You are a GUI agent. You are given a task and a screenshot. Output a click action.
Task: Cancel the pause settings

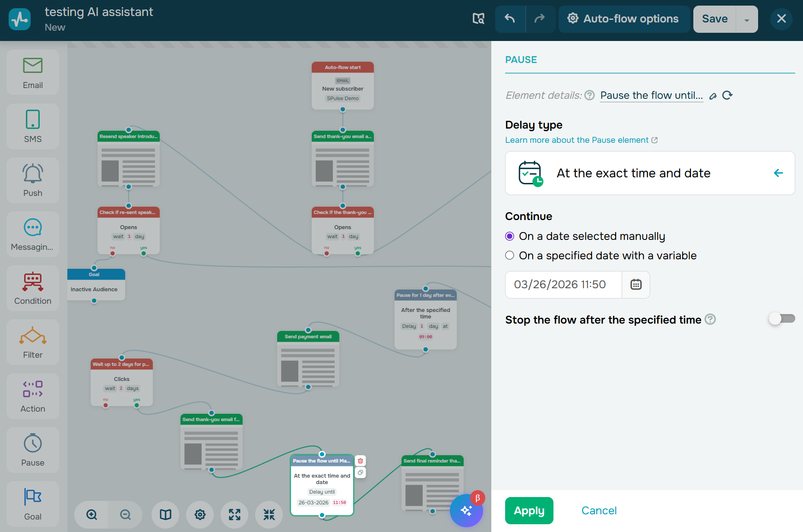[599, 510]
